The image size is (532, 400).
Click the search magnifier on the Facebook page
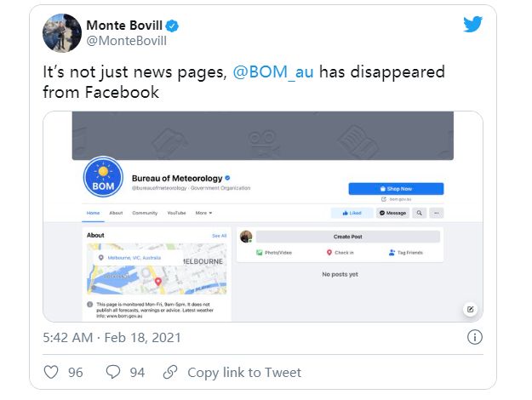(420, 213)
